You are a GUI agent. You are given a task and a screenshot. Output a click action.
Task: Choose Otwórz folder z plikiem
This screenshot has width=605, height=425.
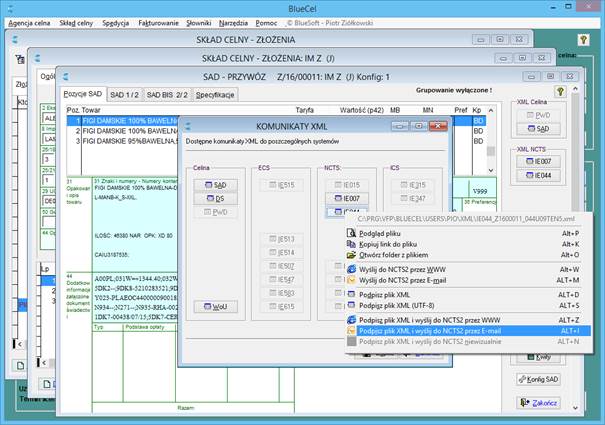click(468, 255)
